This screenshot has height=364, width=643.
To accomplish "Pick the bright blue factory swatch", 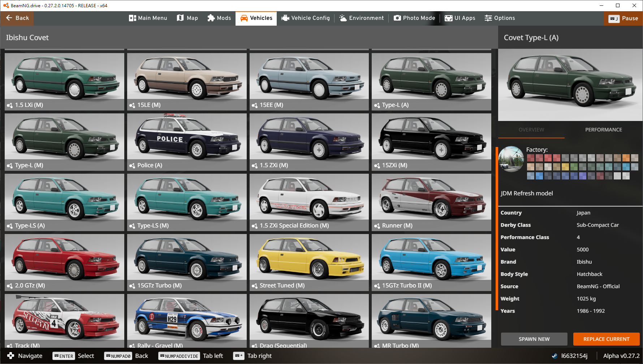I will tap(539, 176).
